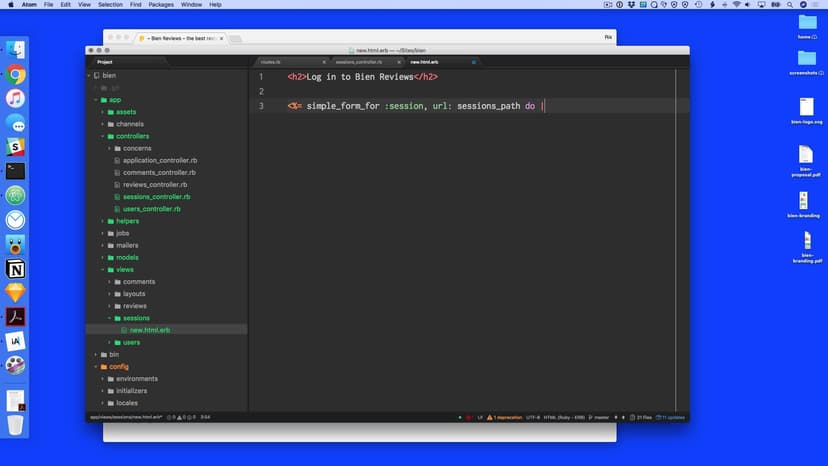828x466 pixels.
Task: Open Notion from the Dock
Action: point(15,269)
